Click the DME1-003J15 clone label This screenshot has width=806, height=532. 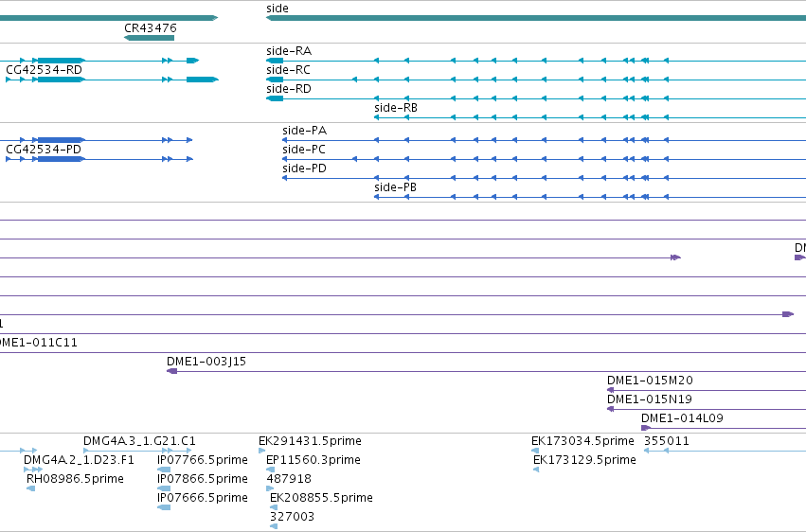(x=206, y=362)
